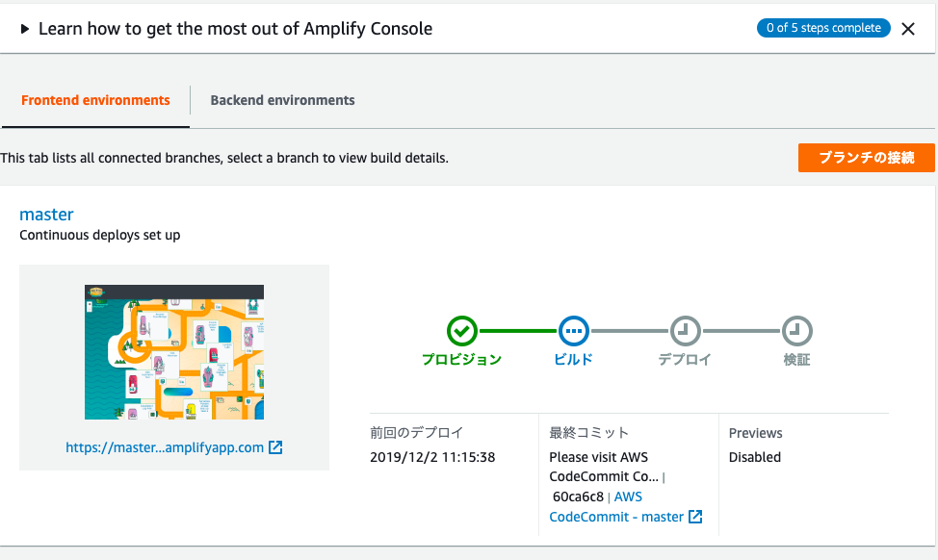Viewport: 938px width, 560px height.
Task: Click the Previews Disabled status
Action: click(x=755, y=457)
